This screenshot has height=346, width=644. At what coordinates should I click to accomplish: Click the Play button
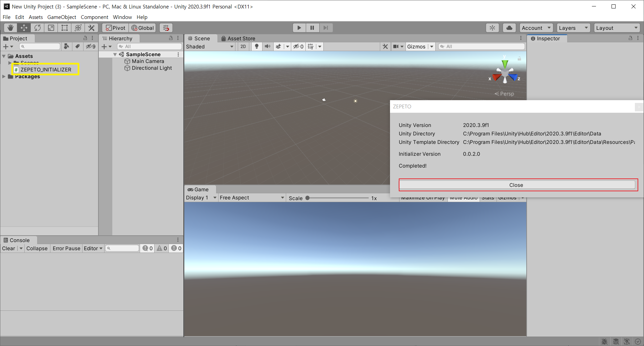pyautogui.click(x=299, y=28)
